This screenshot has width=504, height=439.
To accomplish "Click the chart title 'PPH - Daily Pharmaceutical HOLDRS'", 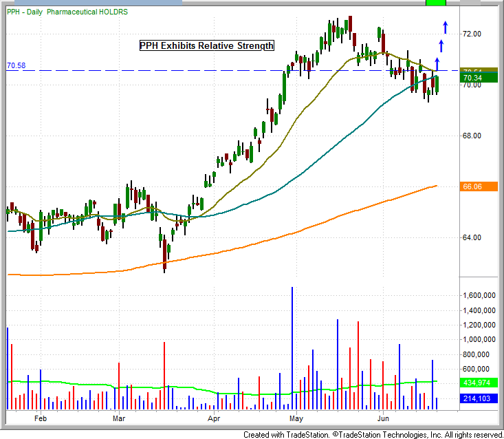I will pos(67,12).
